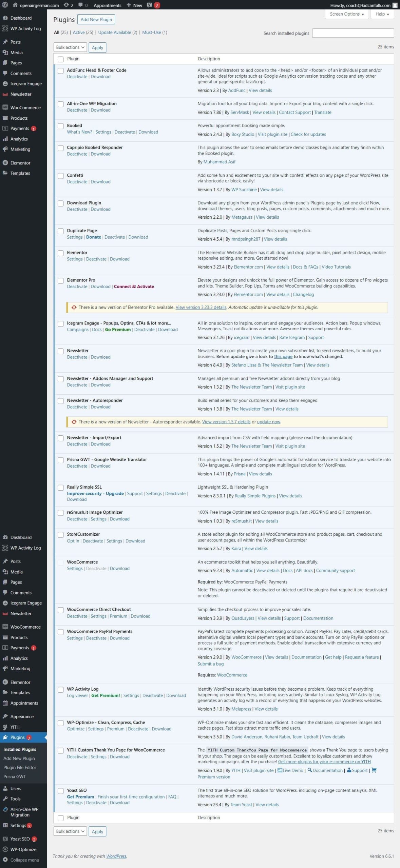Open Go Premium link for Icegram Engage

[118, 330]
